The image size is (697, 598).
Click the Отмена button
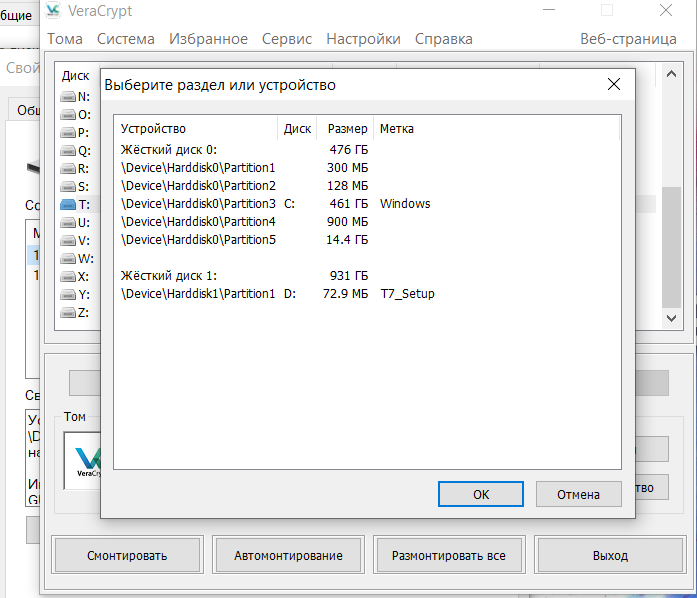(578, 494)
